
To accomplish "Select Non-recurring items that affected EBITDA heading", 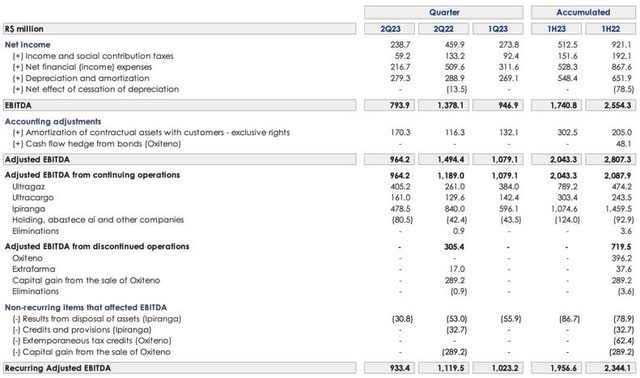I will [x=86, y=307].
